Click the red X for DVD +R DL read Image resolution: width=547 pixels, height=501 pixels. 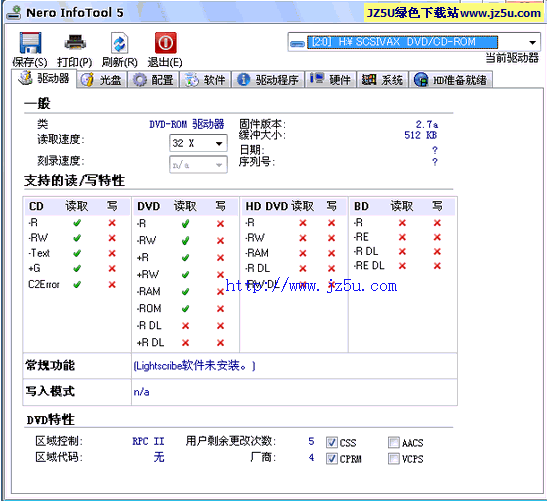[186, 343]
